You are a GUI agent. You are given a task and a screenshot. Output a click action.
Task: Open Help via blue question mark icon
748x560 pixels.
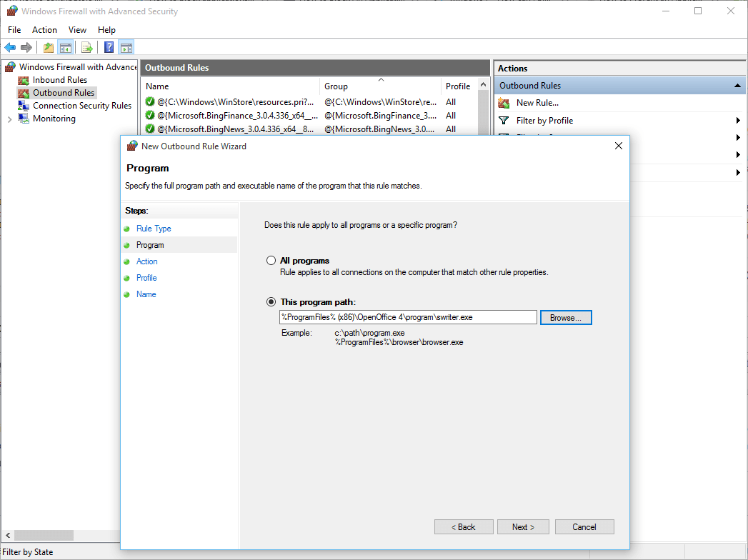(x=109, y=48)
